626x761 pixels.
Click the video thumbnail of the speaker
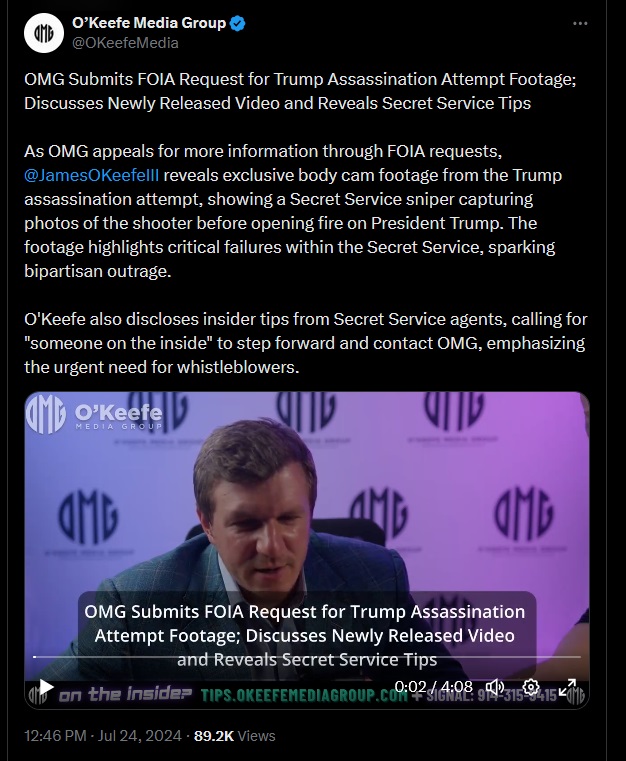point(307,534)
